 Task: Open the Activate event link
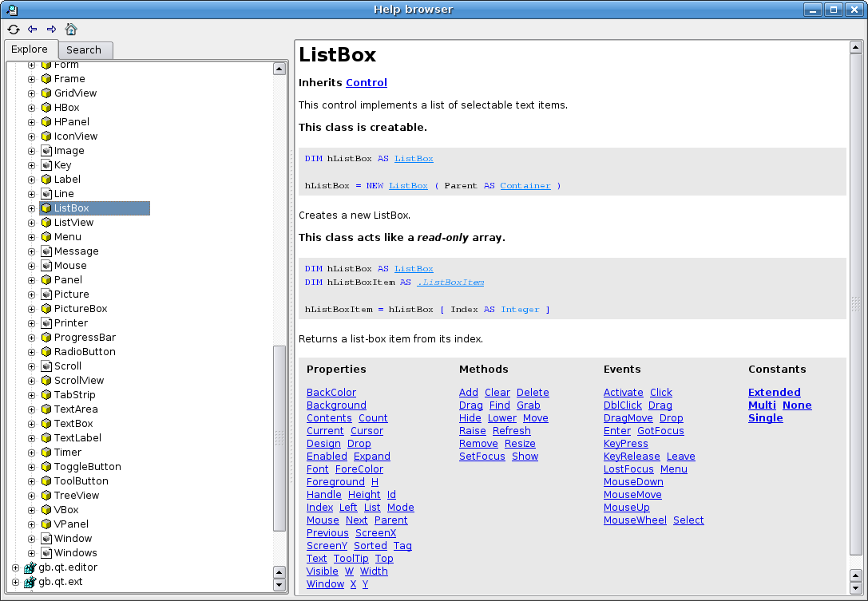624,393
